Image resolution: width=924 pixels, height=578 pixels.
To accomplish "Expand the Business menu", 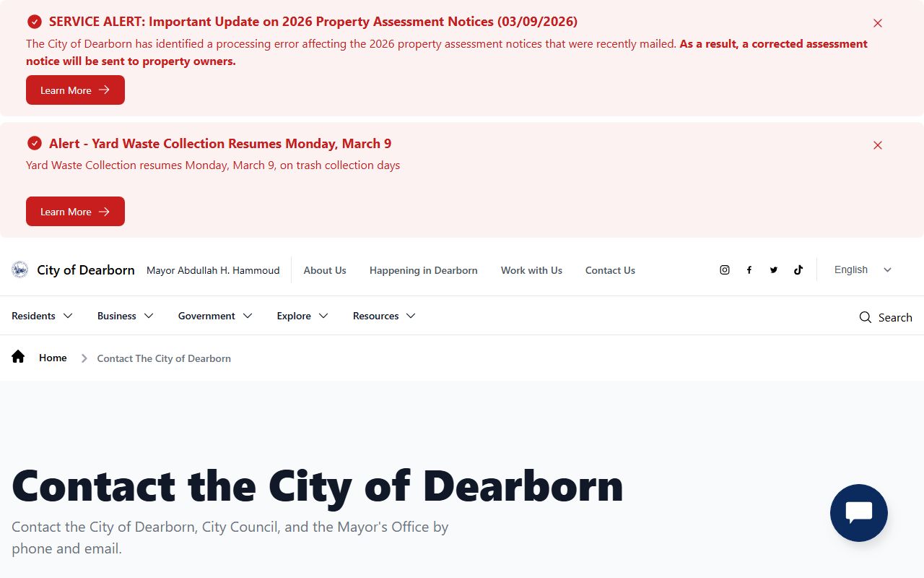I will pyautogui.click(x=126, y=316).
